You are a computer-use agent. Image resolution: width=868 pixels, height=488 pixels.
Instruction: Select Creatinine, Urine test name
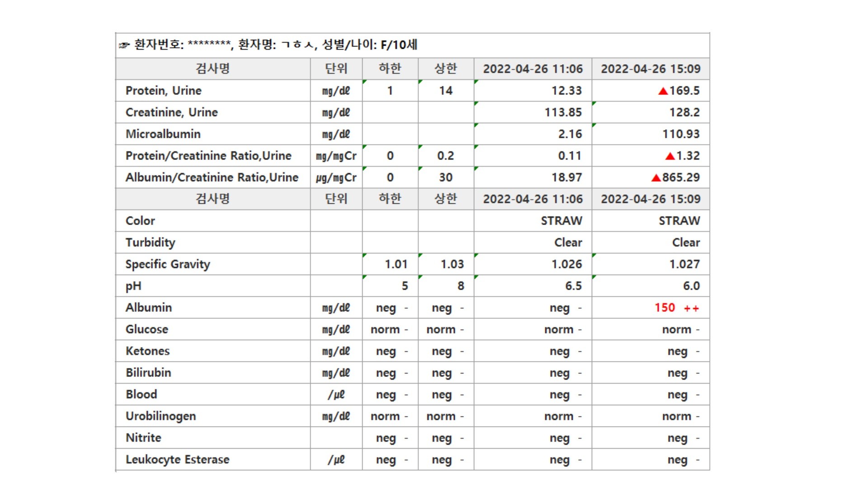click(x=171, y=112)
